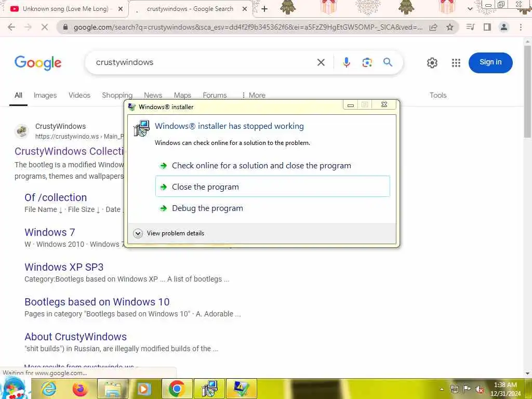Viewport: 532px width, 399px height.
Task: Open Google quick settings gear
Action: pyautogui.click(x=432, y=63)
